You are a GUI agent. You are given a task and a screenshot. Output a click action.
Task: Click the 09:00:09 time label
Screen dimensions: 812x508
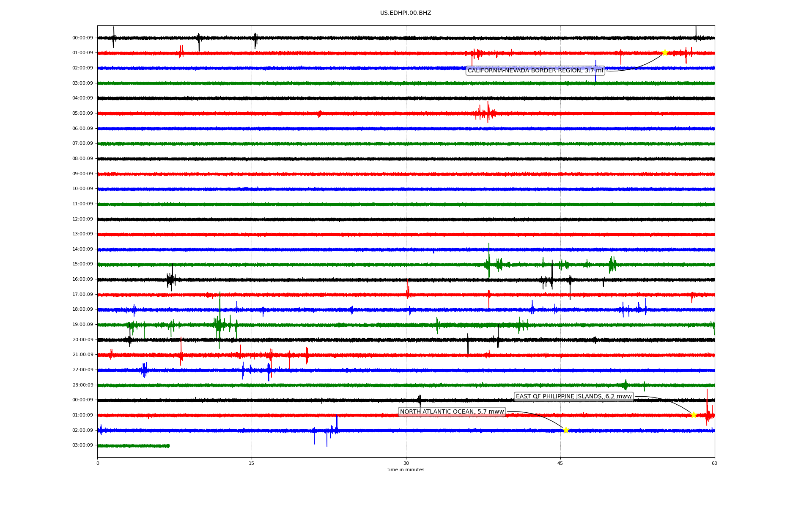82,174
